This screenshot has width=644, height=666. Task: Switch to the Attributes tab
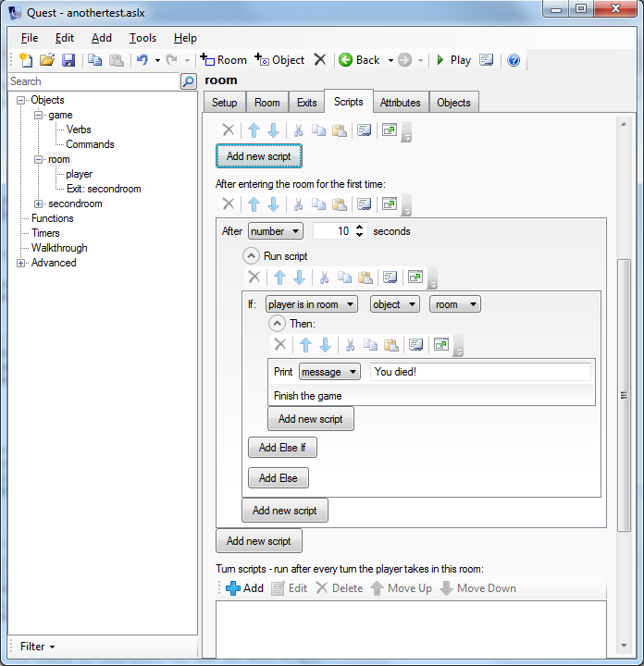(400, 103)
